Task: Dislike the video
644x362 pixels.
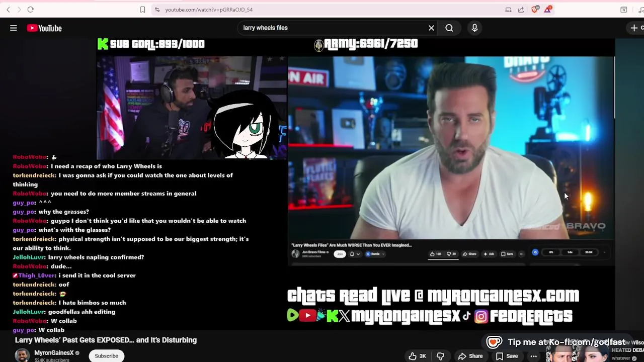Action: (441, 356)
